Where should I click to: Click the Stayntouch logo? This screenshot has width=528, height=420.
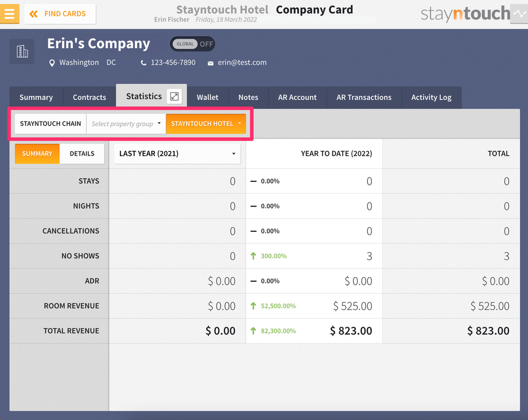point(465,14)
